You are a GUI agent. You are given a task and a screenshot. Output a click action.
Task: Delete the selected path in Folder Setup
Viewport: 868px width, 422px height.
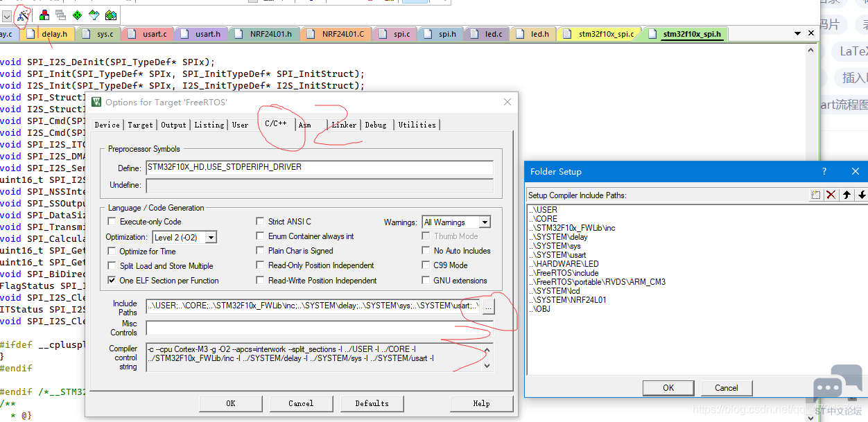[831, 195]
